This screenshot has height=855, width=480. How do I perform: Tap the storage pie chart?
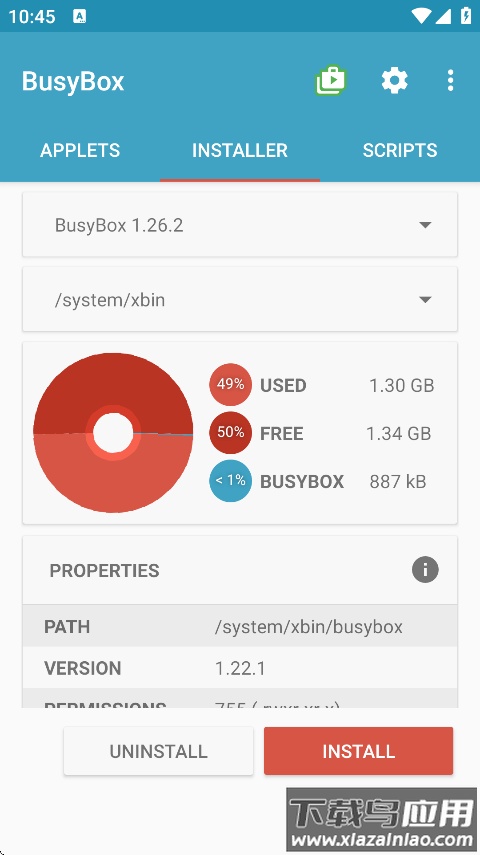tap(113, 433)
